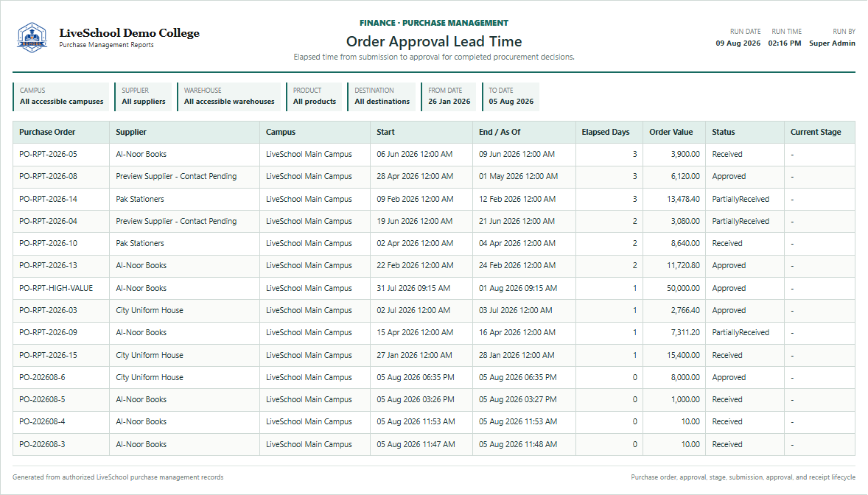Click the Super Admin run-by name
This screenshot has height=495, width=868.
point(832,43)
